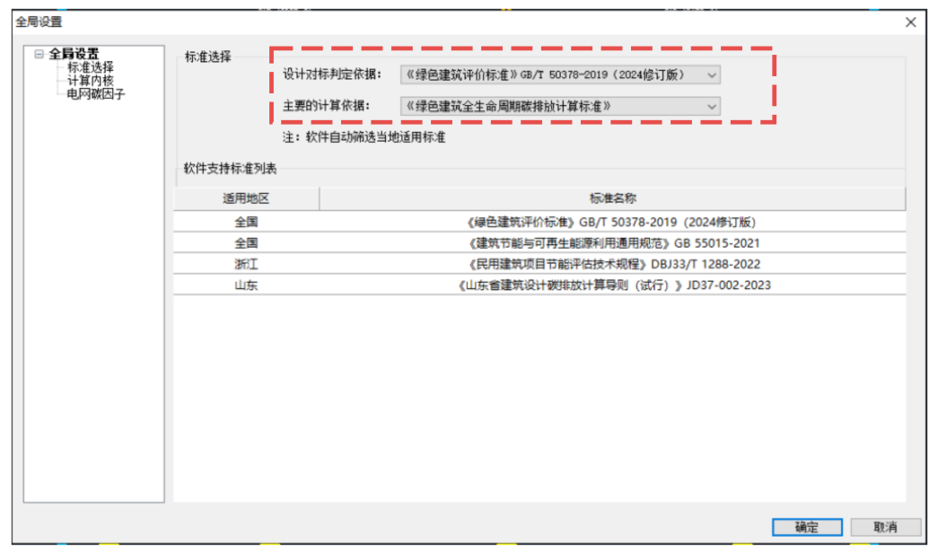Select 《民用建筑项目节能评估技术规程》 DBJ33/T 1288-2022 name cell

pyautogui.click(x=612, y=265)
